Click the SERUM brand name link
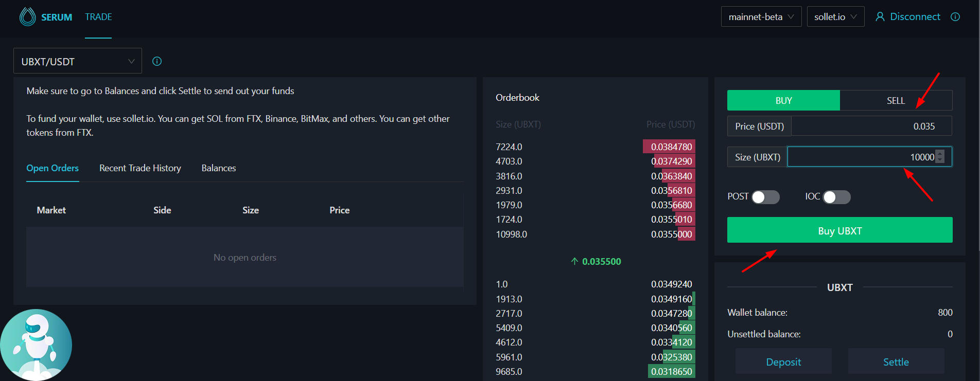This screenshot has height=381, width=980. point(57,17)
